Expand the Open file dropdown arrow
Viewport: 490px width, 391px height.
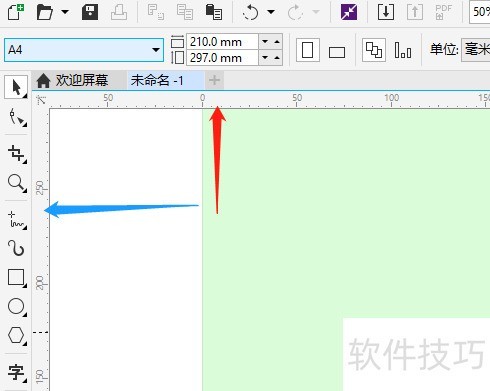coord(65,12)
